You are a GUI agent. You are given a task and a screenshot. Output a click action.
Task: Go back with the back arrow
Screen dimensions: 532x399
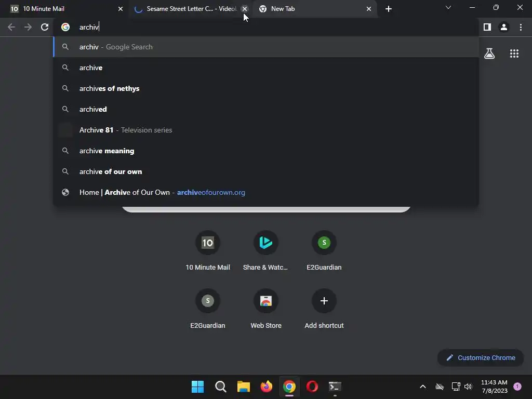[11, 27]
